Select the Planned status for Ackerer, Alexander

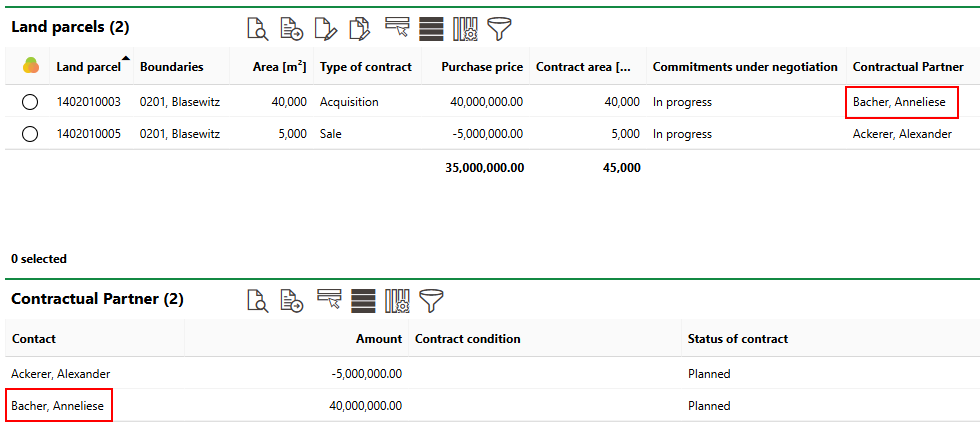709,374
